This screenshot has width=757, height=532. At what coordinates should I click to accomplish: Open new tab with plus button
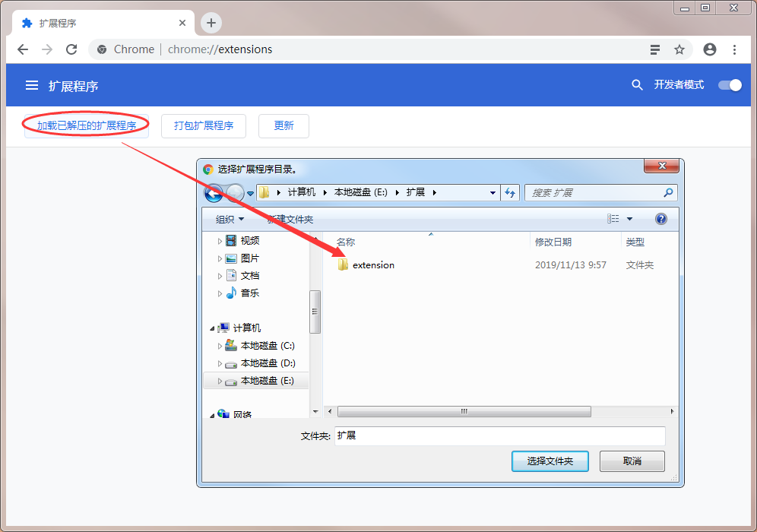click(211, 23)
